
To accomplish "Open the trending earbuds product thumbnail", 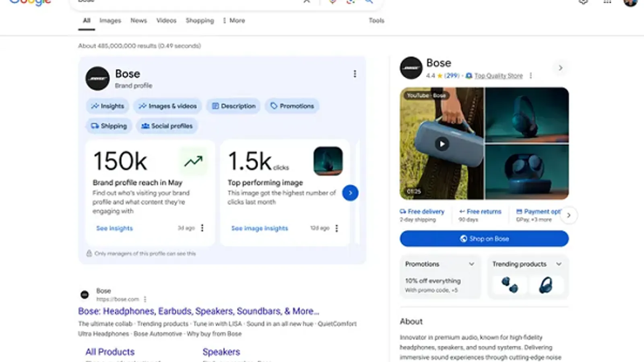I will pyautogui.click(x=510, y=285).
